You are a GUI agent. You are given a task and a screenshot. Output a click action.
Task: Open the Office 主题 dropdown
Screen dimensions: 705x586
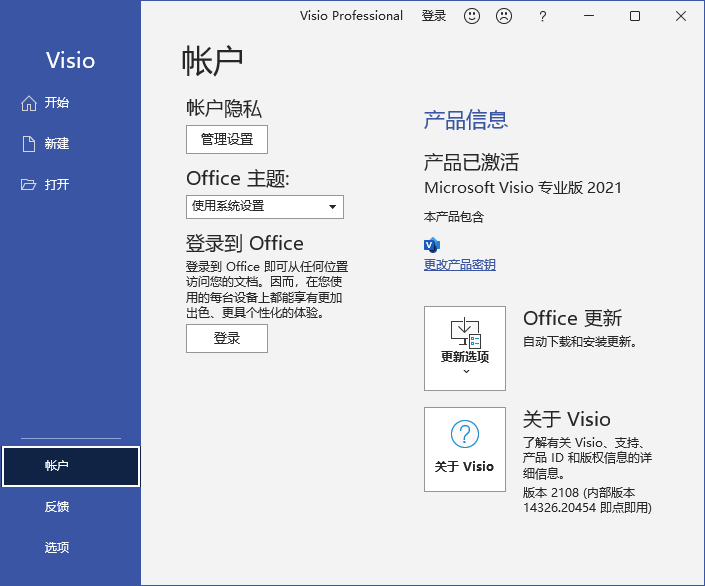point(265,207)
